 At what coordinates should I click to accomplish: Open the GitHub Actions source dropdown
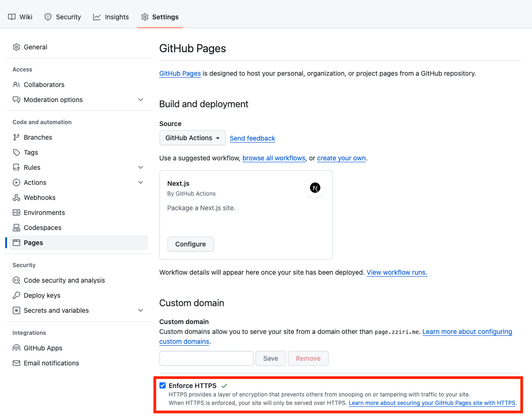click(x=192, y=138)
